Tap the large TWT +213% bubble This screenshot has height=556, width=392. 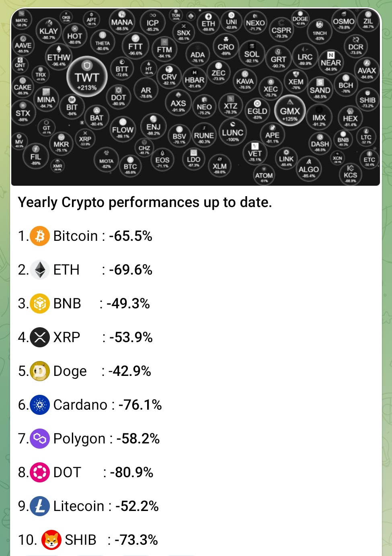coord(86,77)
